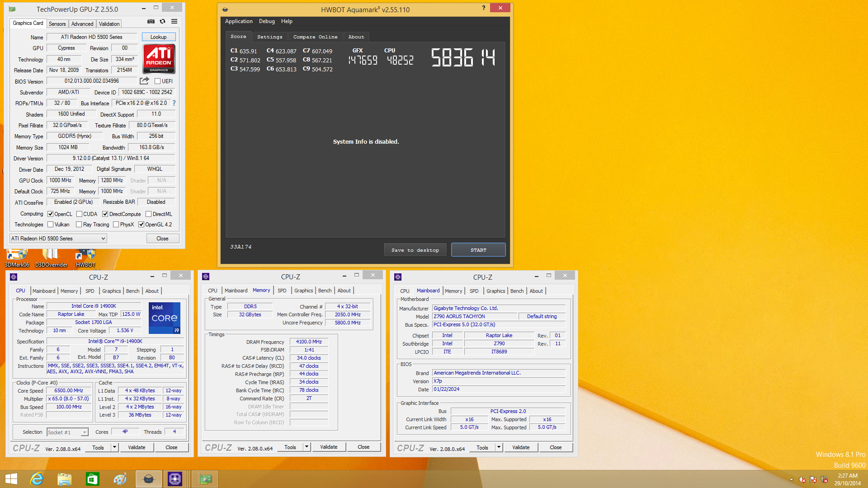Click the BIOS Version field 012.013.000.002.034996
868x488 pixels.
91,81
